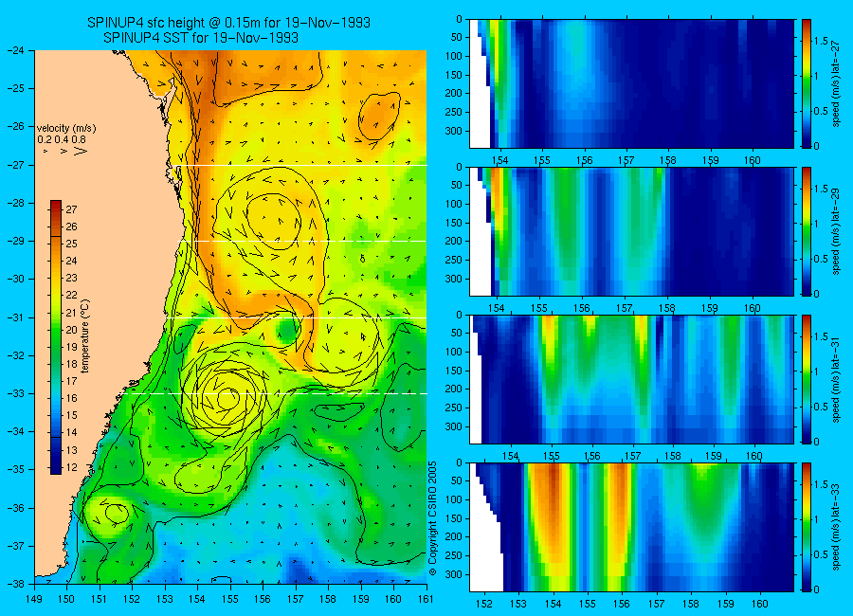Click the 12 tick on the temperature scale

pyautogui.click(x=71, y=467)
